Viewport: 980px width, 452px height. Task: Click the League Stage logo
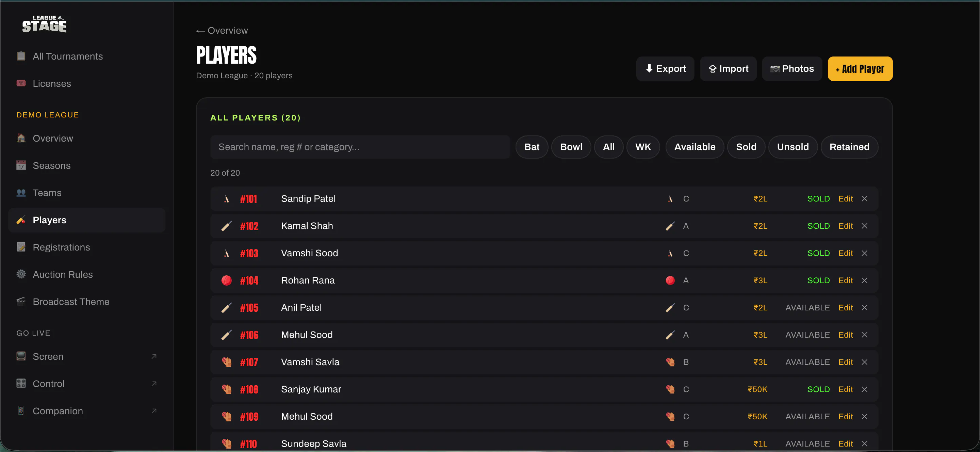click(x=44, y=24)
